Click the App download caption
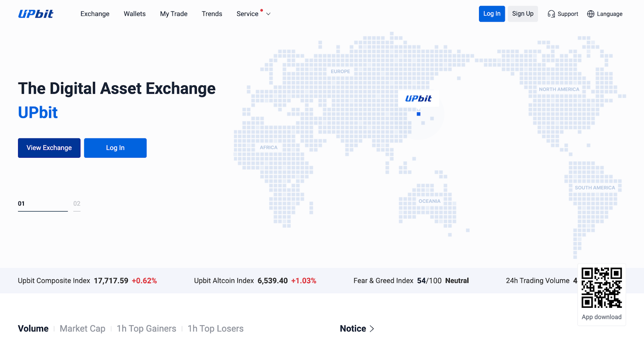Viewport: 644px width, 344px height. tap(602, 317)
